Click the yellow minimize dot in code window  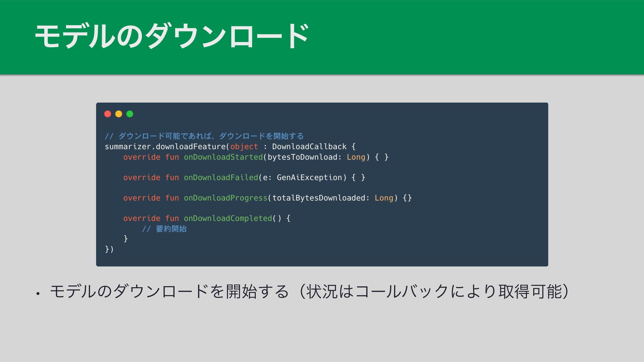click(119, 114)
